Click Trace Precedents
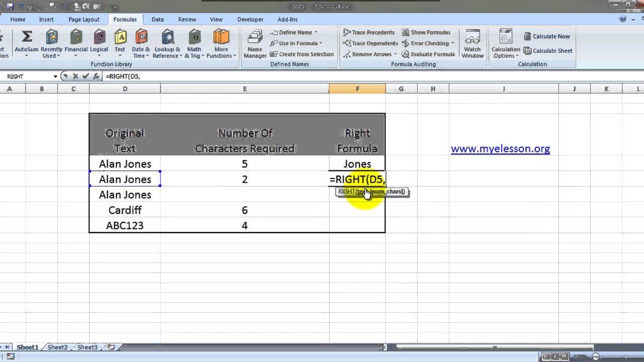The image size is (644, 362). click(x=369, y=32)
